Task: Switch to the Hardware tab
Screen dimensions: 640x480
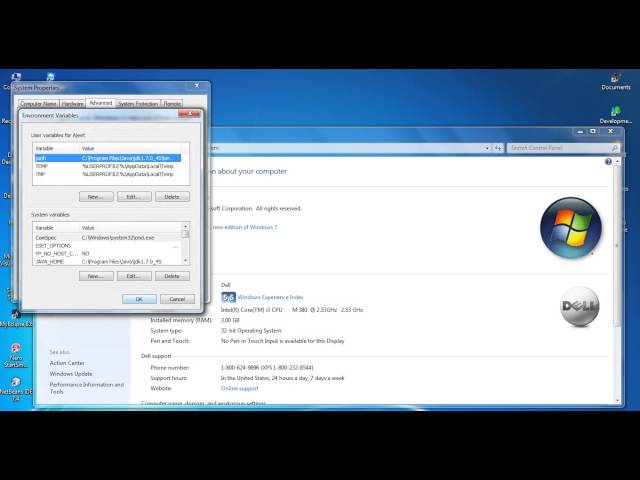Action: pyautogui.click(x=72, y=104)
